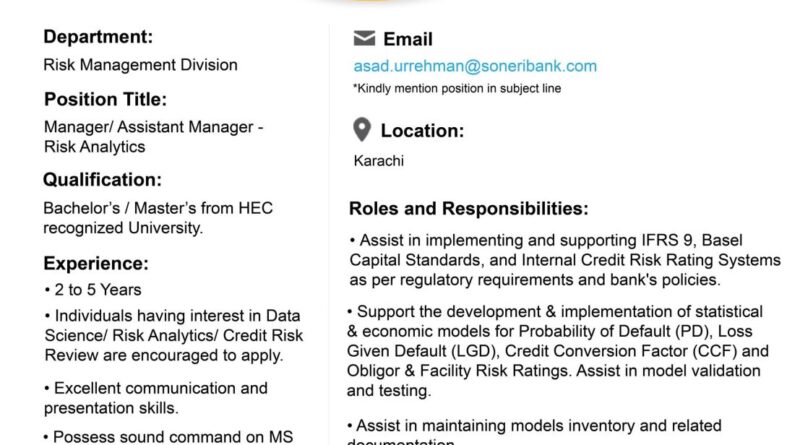Viewport: 800px width, 445px height.
Task: Click the envelope Email icon
Action: pyautogui.click(x=365, y=40)
